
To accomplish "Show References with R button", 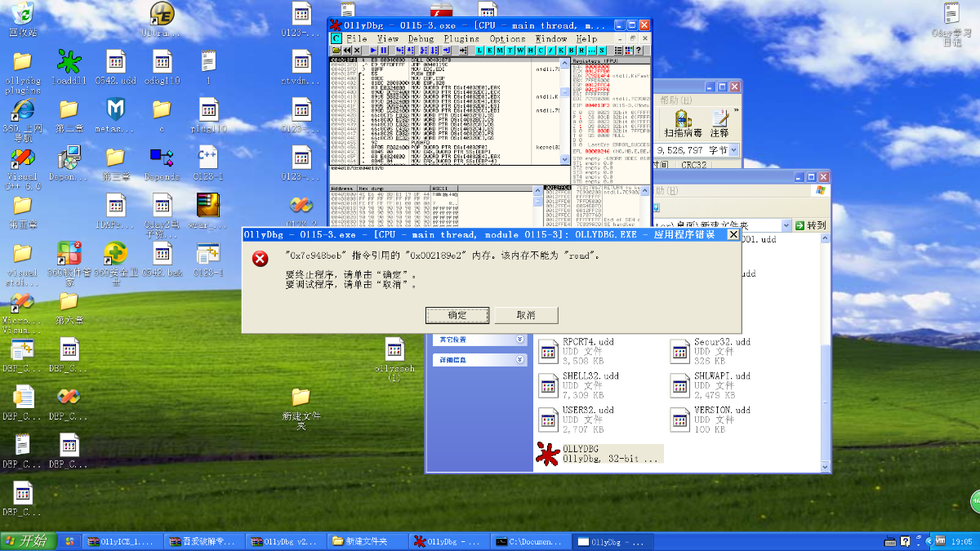I will point(581,51).
